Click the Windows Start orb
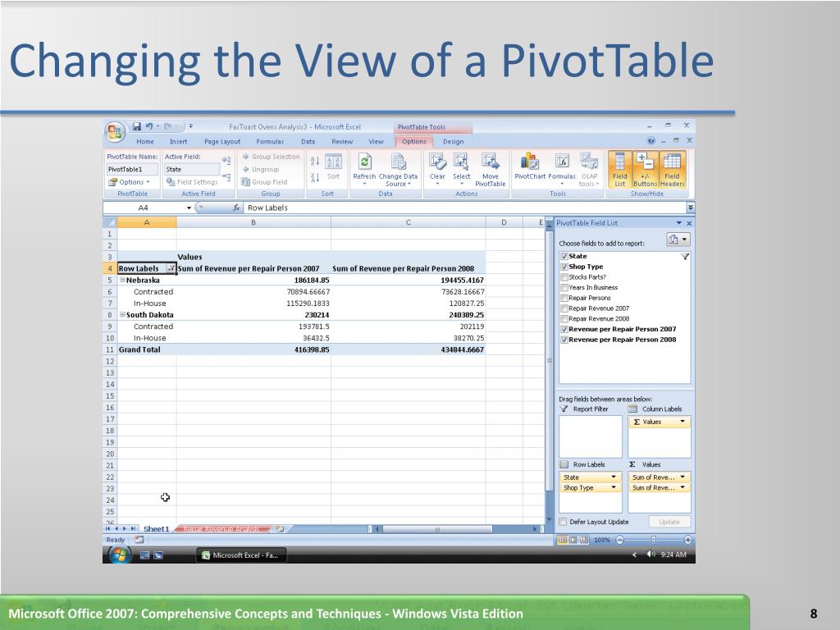 pyautogui.click(x=119, y=555)
